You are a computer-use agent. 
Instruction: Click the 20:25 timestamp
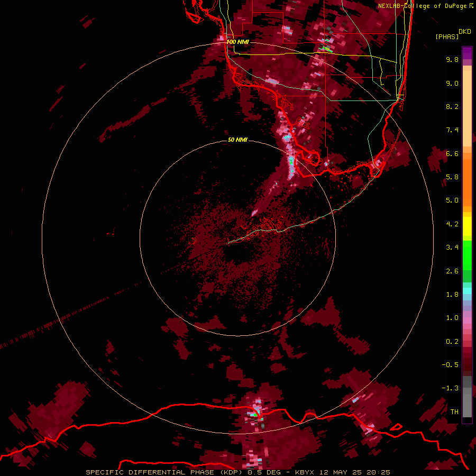(x=378, y=472)
